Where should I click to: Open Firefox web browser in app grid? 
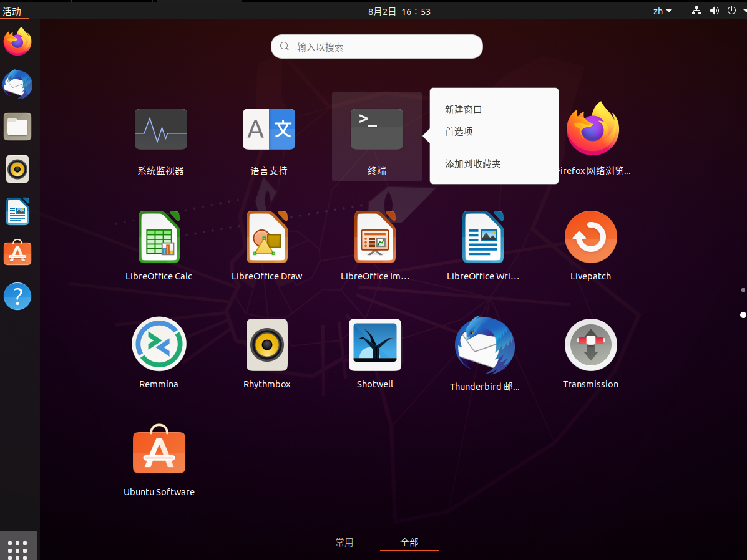click(593, 128)
